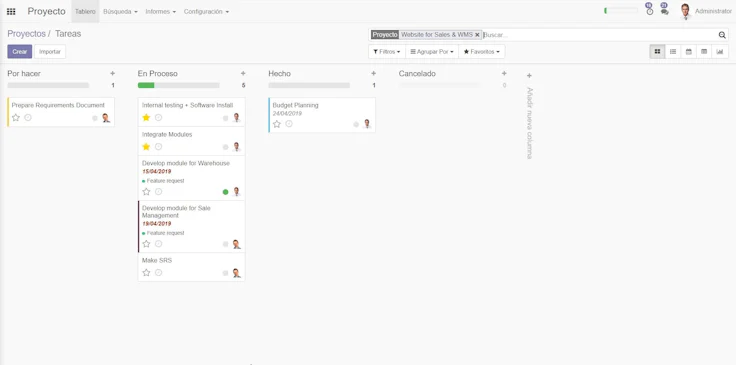Click the Por hacer column title
736x365 pixels.
(x=24, y=74)
